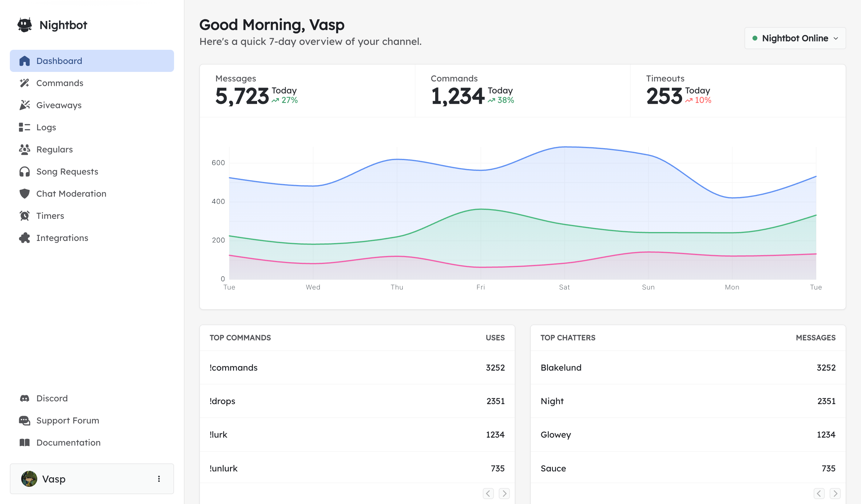Select Regulars in the sidebar
Viewport: 861px width, 504px height.
55,150
